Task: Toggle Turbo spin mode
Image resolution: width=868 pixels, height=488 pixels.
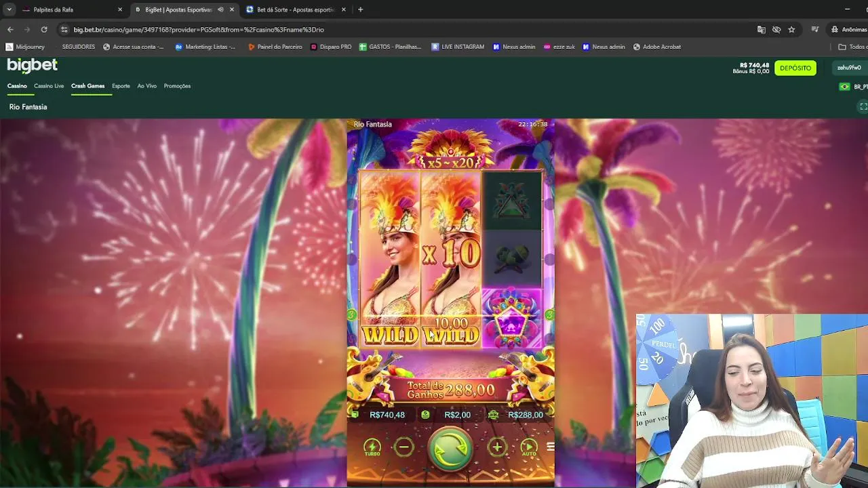Action: [372, 447]
